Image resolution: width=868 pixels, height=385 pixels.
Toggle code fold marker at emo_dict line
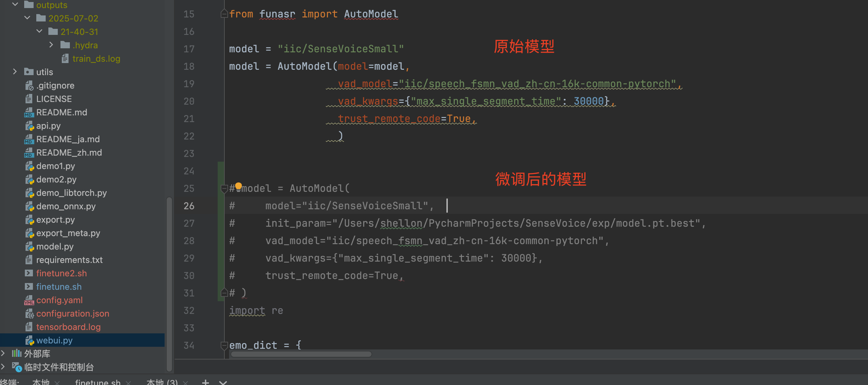point(224,345)
